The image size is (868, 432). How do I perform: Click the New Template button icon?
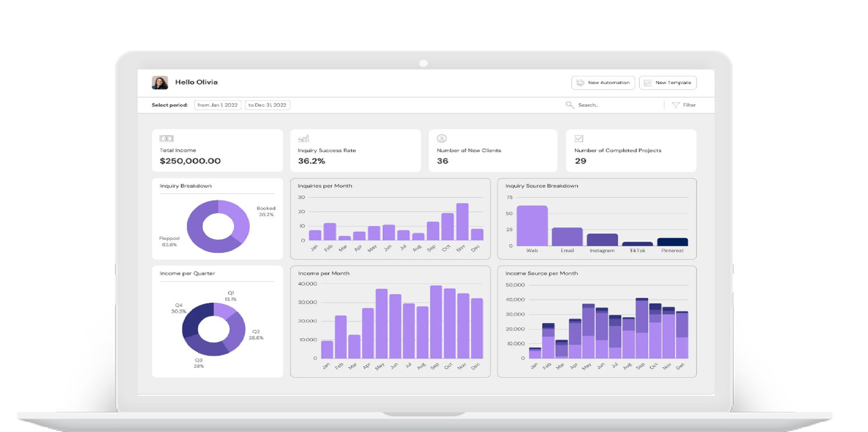pyautogui.click(x=647, y=83)
